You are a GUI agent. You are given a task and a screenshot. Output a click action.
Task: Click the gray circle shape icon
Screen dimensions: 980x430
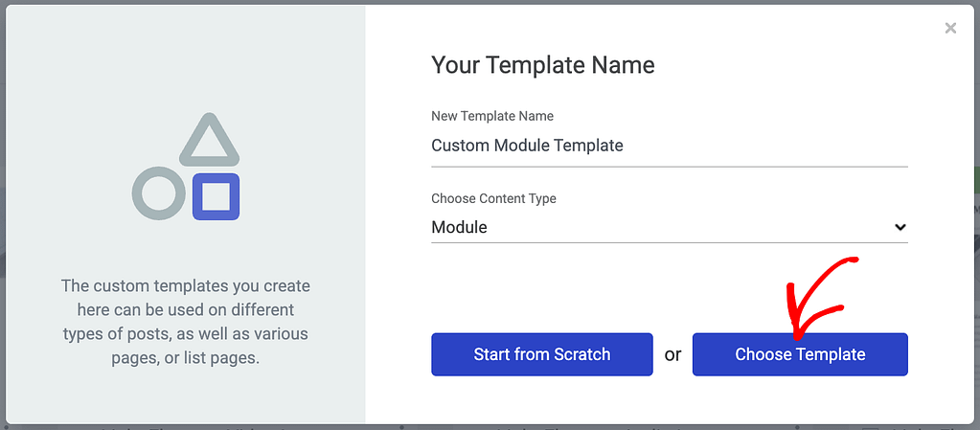158,193
